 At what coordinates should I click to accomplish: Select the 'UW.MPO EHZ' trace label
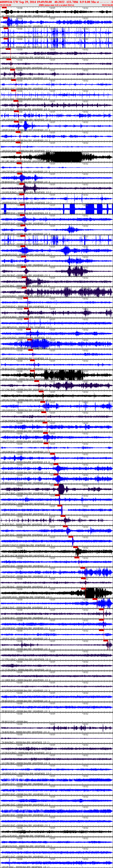(x=8, y=857)
